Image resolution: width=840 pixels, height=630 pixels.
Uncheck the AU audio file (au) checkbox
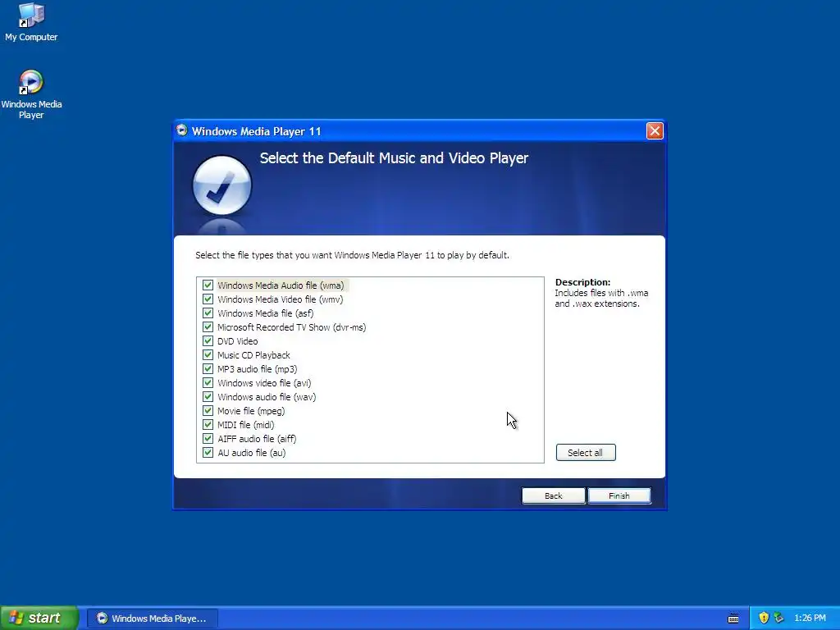pyautogui.click(x=208, y=452)
